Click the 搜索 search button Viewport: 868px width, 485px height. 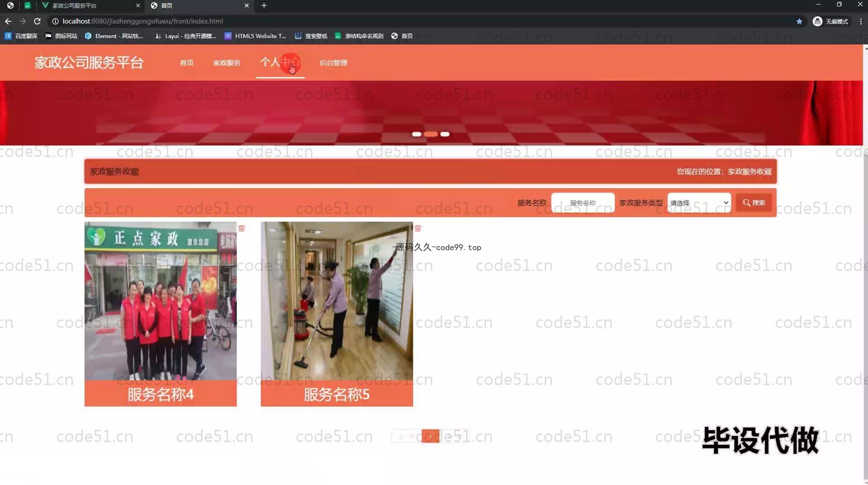click(x=754, y=203)
